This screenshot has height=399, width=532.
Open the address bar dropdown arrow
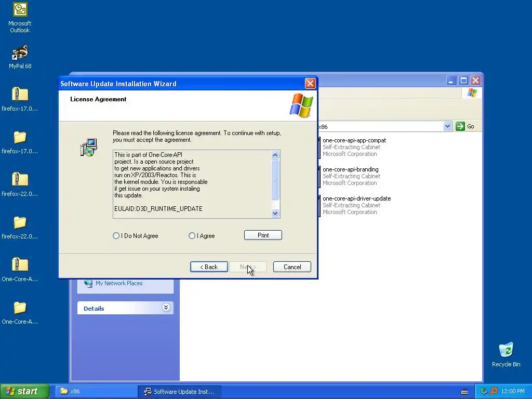pyautogui.click(x=447, y=126)
